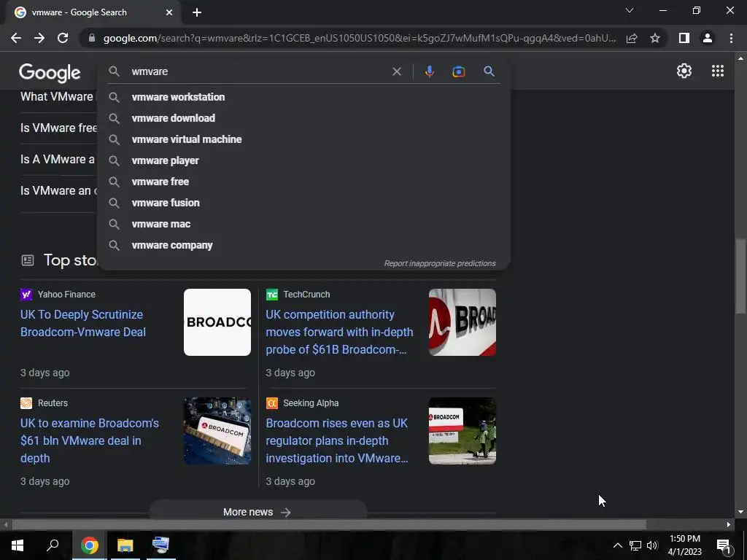The height and width of the screenshot is (560, 747).
Task: Expand the "Is VMware an" question
Action: [x=58, y=190]
